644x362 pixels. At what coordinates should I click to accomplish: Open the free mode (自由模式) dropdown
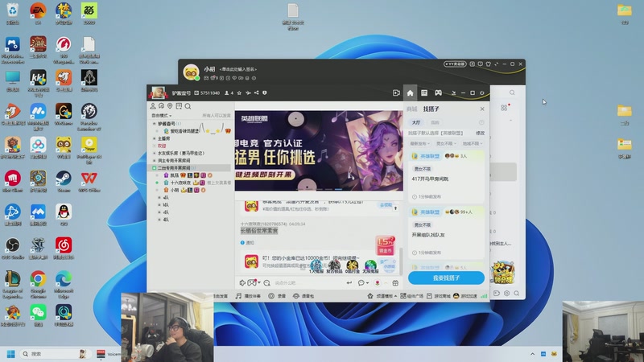(162, 116)
